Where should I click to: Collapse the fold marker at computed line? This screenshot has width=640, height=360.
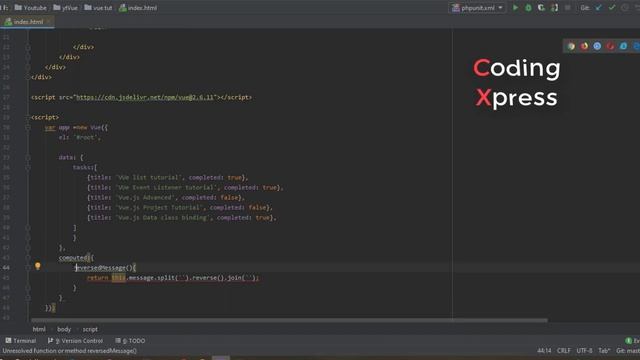28,258
